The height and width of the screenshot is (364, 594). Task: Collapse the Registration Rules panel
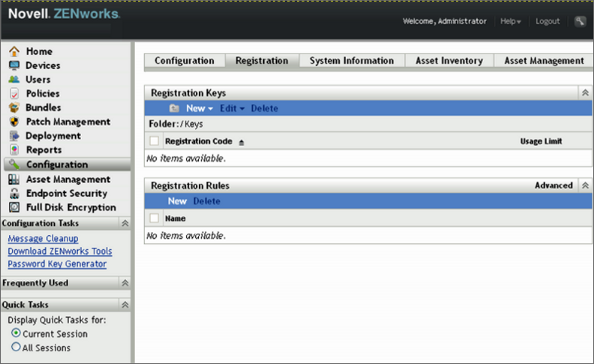point(585,186)
